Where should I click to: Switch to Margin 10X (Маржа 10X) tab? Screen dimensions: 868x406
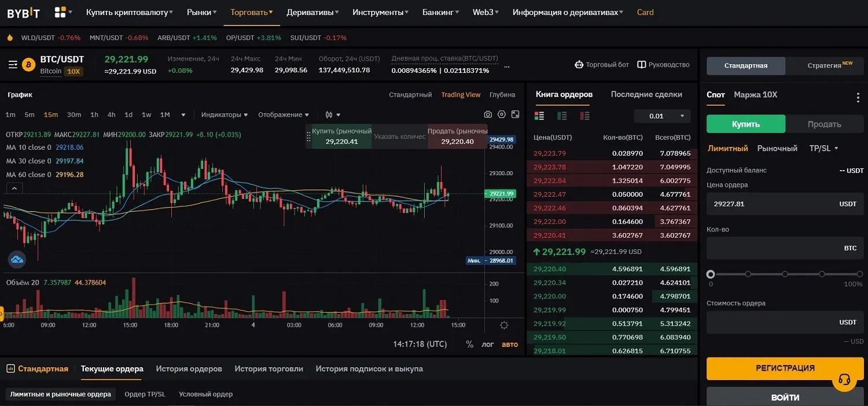point(756,94)
